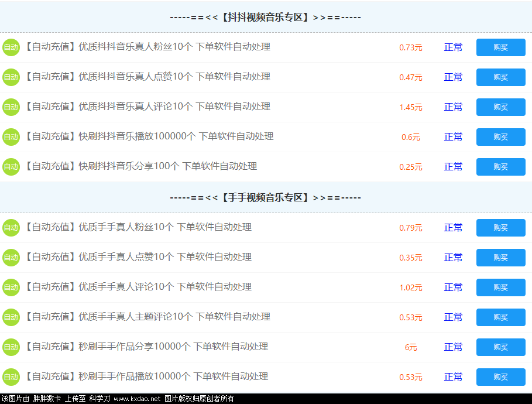Viewport: 532px width, 404px height.
Task: Buy 优质手手真人主题评论10个 with 购买
Action: pos(501,317)
